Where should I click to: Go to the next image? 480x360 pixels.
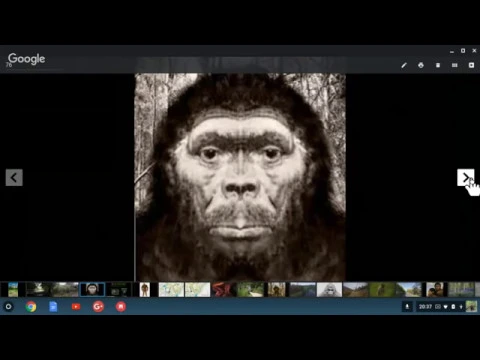[x=465, y=177]
